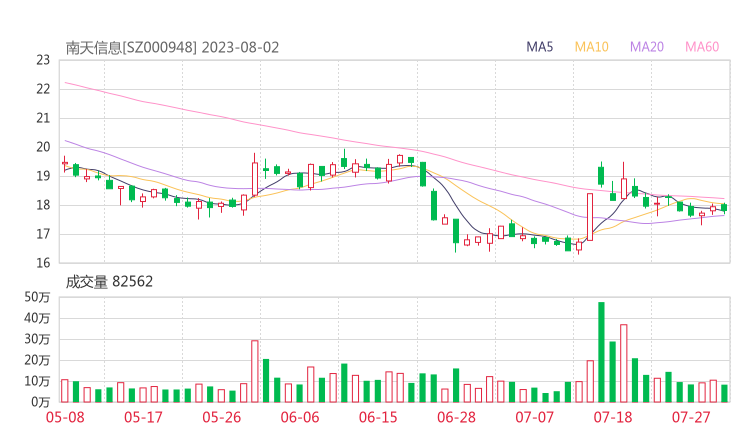The width and height of the screenshot is (740, 440).
Task: Click the 05-26 date axis label
Action: [221, 417]
